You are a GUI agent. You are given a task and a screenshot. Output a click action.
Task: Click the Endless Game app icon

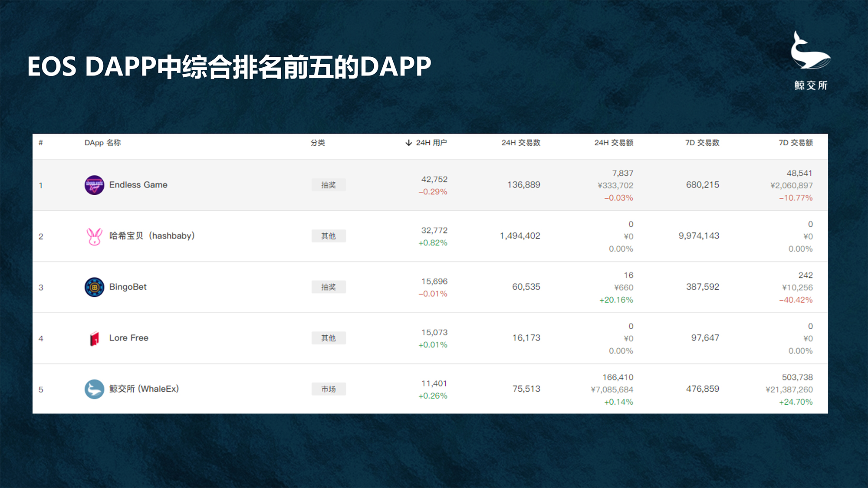coord(94,185)
